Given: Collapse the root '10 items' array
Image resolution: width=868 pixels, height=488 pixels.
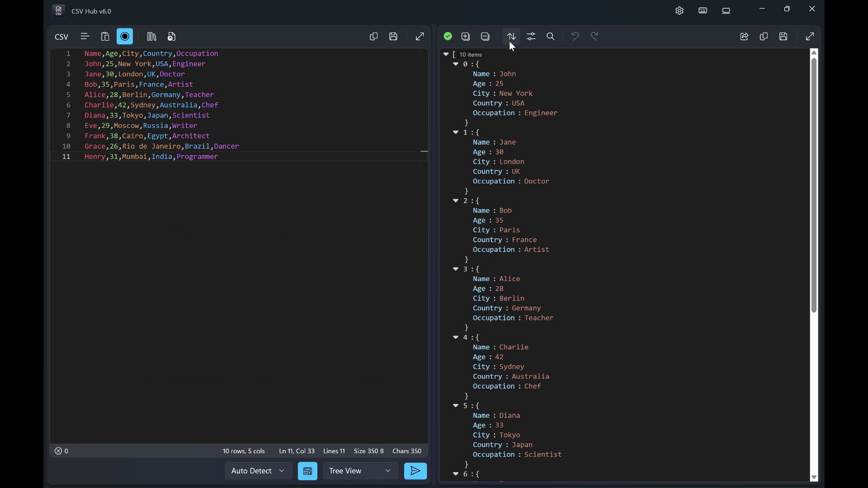Looking at the screenshot, I should 446,55.
